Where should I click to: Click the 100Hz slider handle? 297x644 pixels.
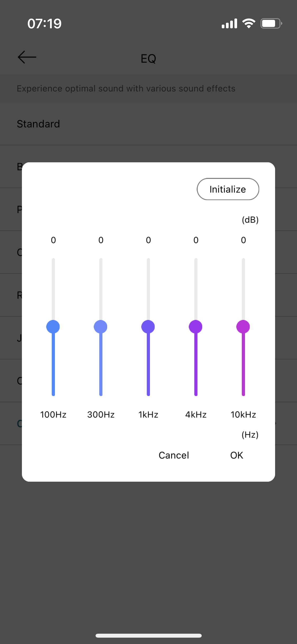coord(53,327)
